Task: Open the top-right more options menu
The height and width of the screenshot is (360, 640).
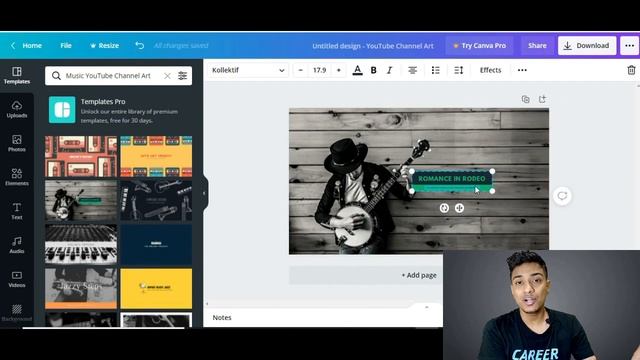Action: [629, 46]
